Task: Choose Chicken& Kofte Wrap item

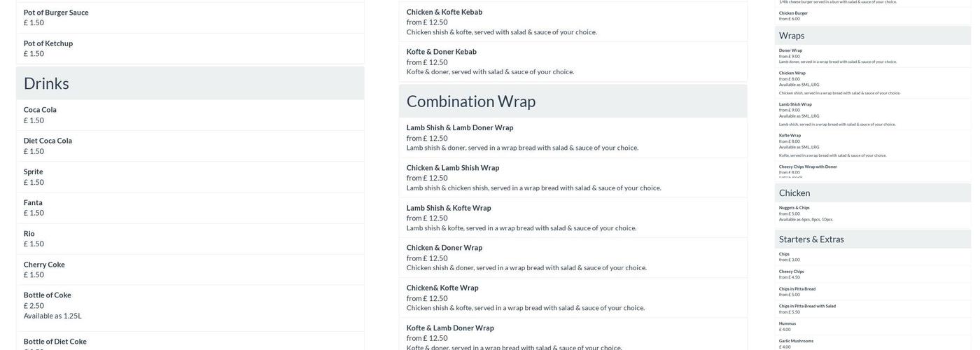Action: coord(573,297)
